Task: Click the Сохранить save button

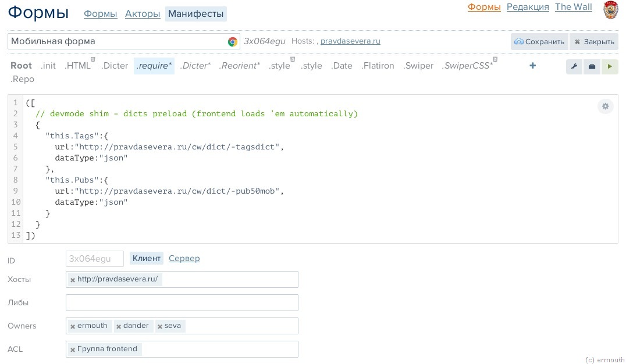Action: point(539,41)
